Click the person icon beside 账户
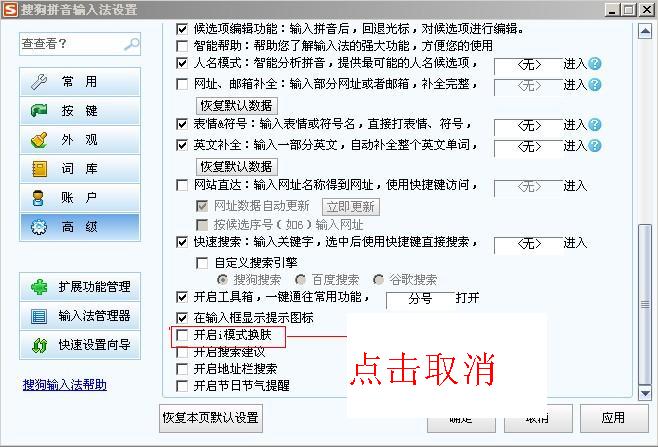658x447 pixels. [x=38, y=198]
